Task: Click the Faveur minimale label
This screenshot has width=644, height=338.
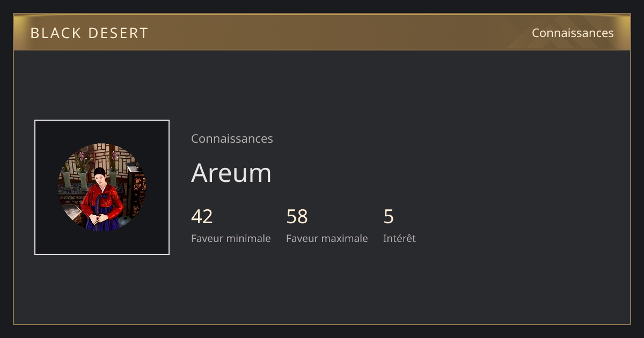Action: click(x=231, y=238)
